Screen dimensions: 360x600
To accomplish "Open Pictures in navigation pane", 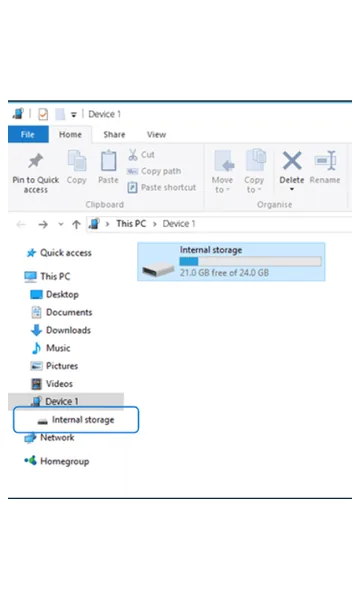I will pos(54,366).
